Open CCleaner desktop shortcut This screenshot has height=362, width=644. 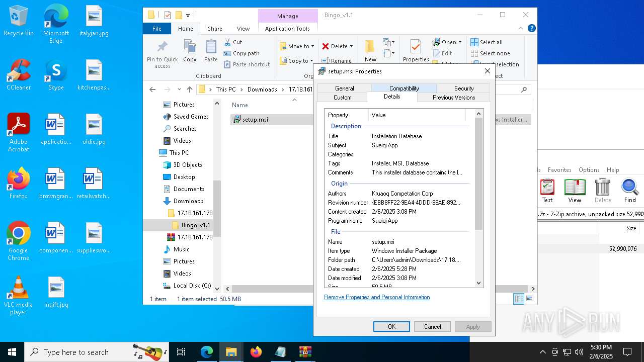pyautogui.click(x=19, y=74)
